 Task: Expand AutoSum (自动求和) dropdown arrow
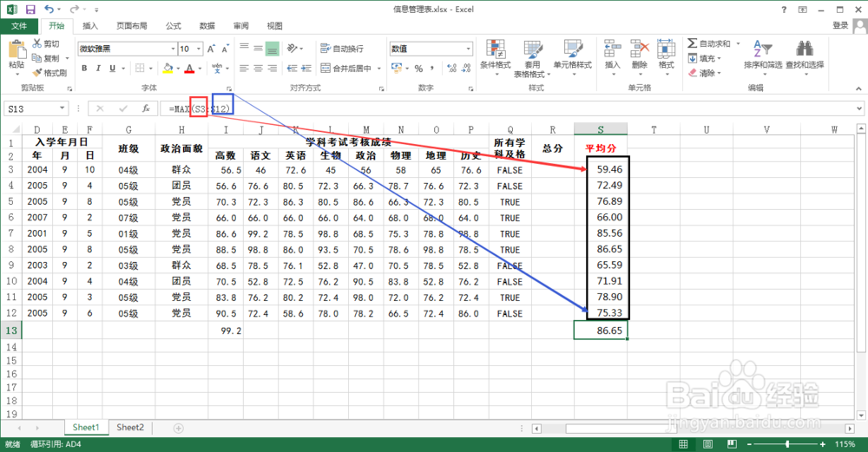point(738,43)
